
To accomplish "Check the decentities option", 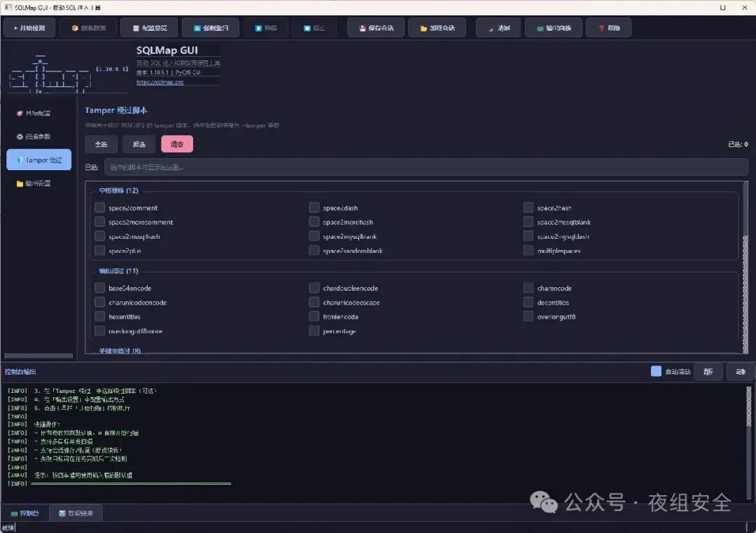I will click(528, 303).
